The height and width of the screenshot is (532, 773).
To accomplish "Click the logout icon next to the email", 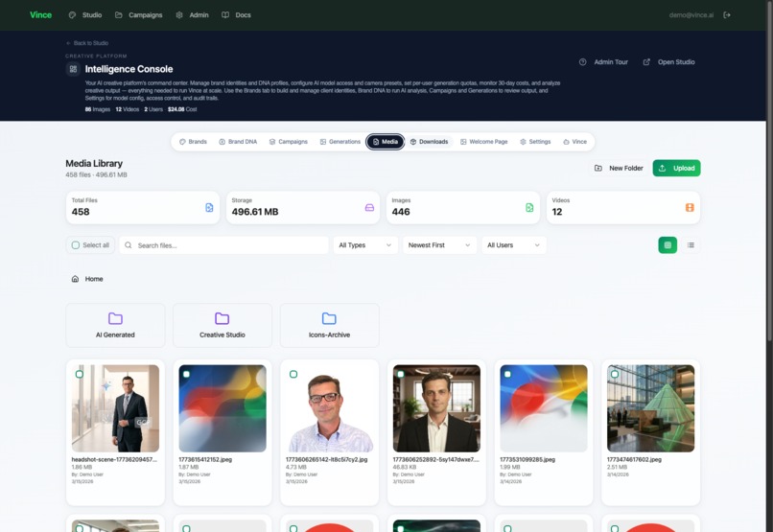I will click(x=727, y=14).
